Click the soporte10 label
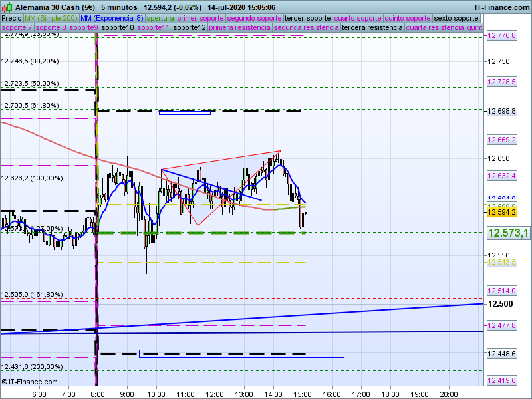 118,27
